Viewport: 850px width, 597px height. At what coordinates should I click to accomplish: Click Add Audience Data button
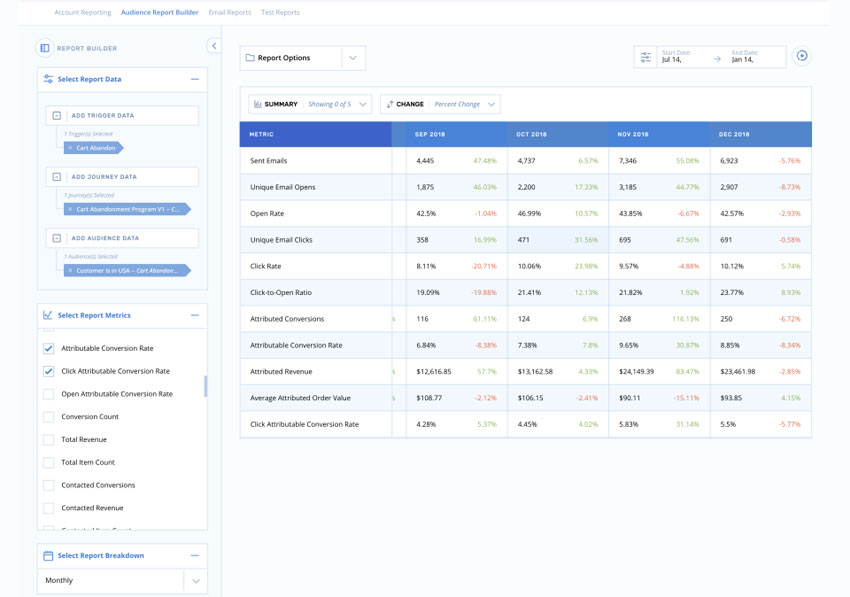click(122, 238)
